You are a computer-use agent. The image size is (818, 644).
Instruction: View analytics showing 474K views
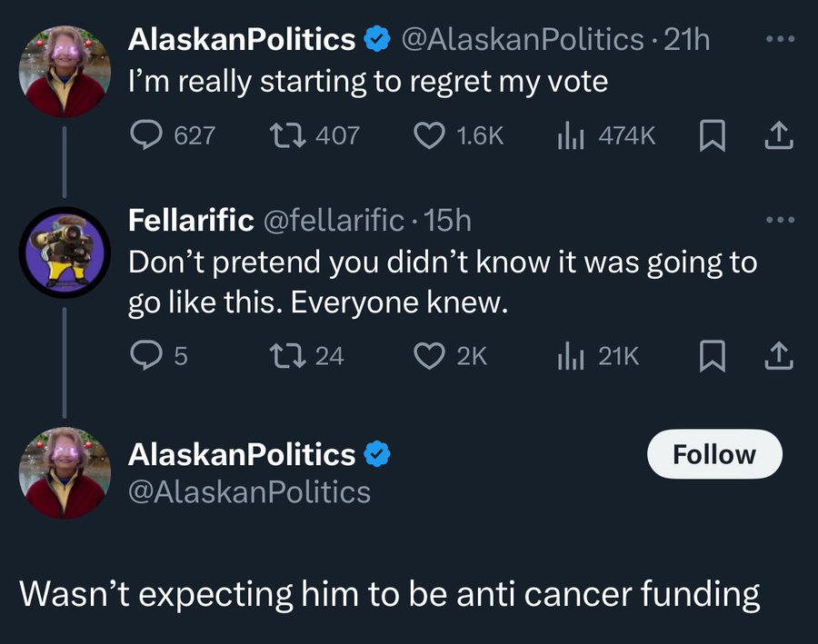(x=569, y=135)
